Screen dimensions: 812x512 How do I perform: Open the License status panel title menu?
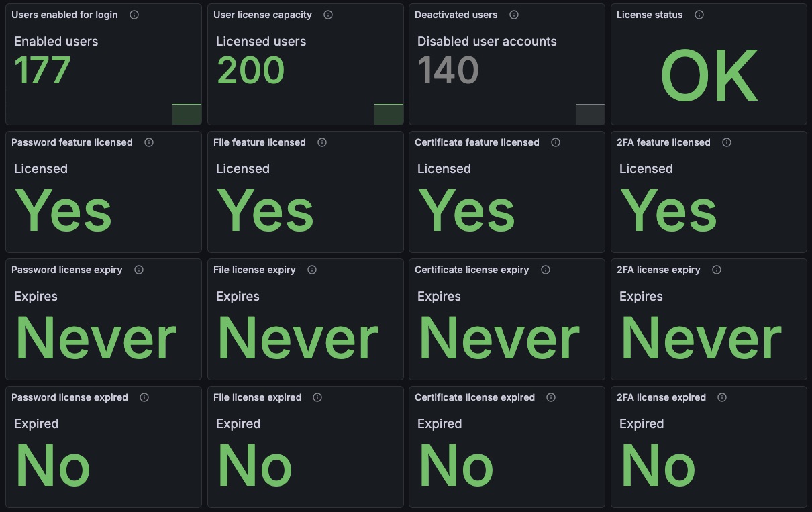coord(650,15)
